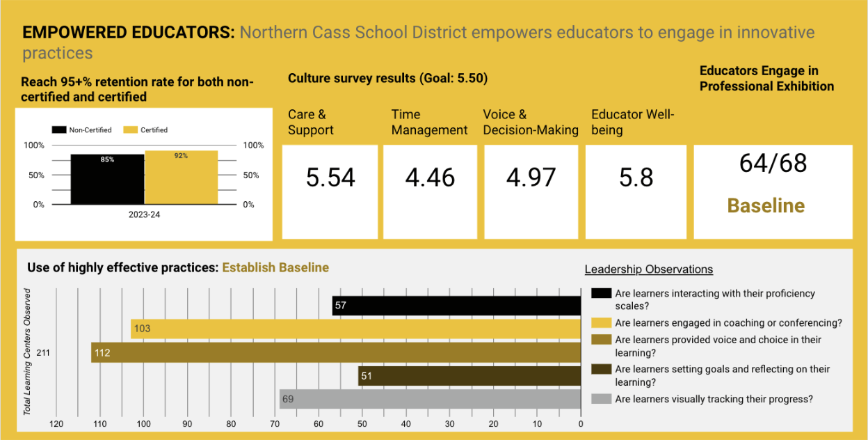Select the "Educator Well-being" label
The width and height of the screenshot is (868, 440).
click(x=633, y=123)
